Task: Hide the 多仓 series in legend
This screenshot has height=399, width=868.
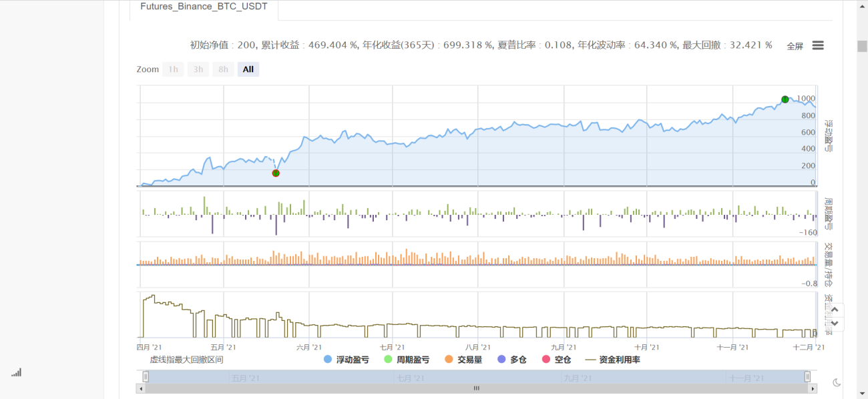Action: click(x=512, y=360)
